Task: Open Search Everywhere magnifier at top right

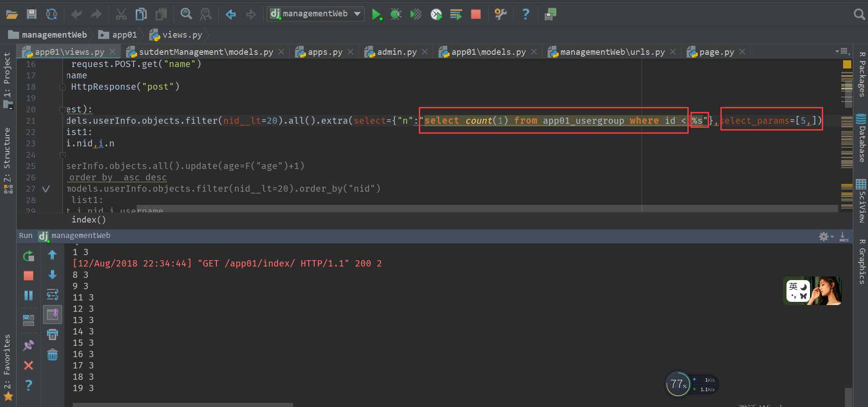Action: point(859,15)
